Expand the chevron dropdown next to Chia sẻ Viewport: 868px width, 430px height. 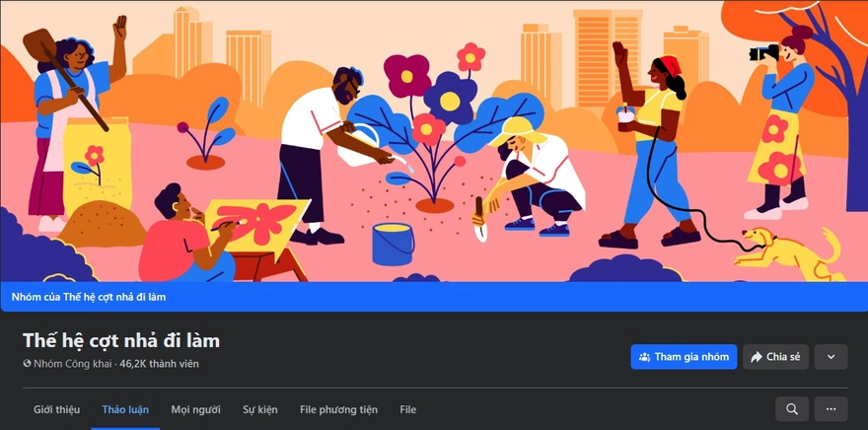coord(831,357)
